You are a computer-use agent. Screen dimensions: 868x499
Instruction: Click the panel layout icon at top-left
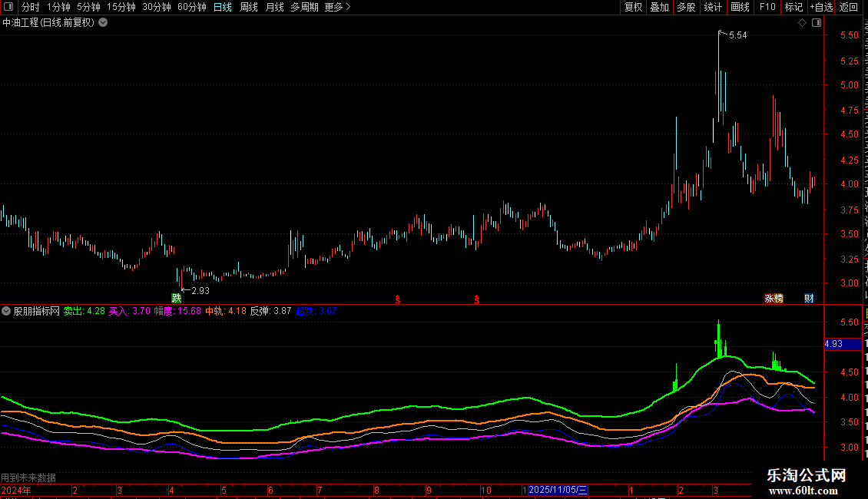click(8, 7)
